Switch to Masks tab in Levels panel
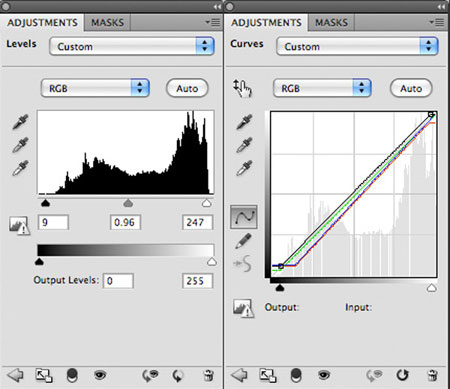The height and width of the screenshot is (389, 450). pos(107,23)
